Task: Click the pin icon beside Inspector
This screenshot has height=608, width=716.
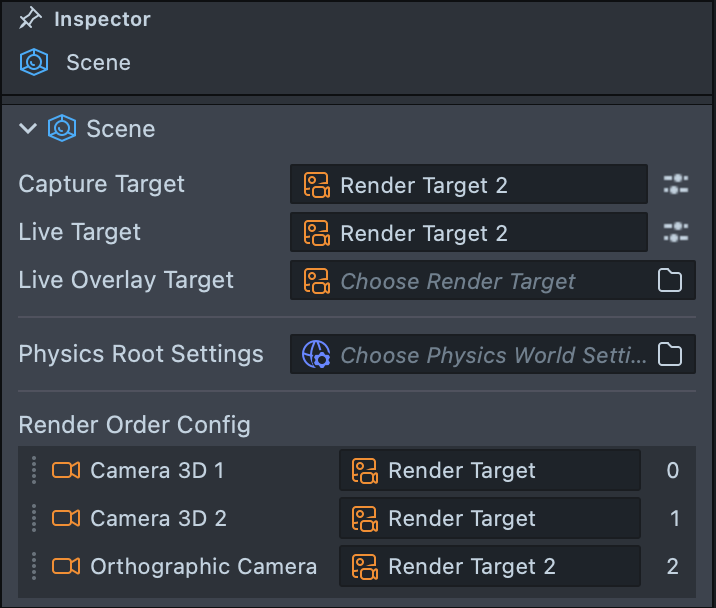Action: tap(31, 19)
